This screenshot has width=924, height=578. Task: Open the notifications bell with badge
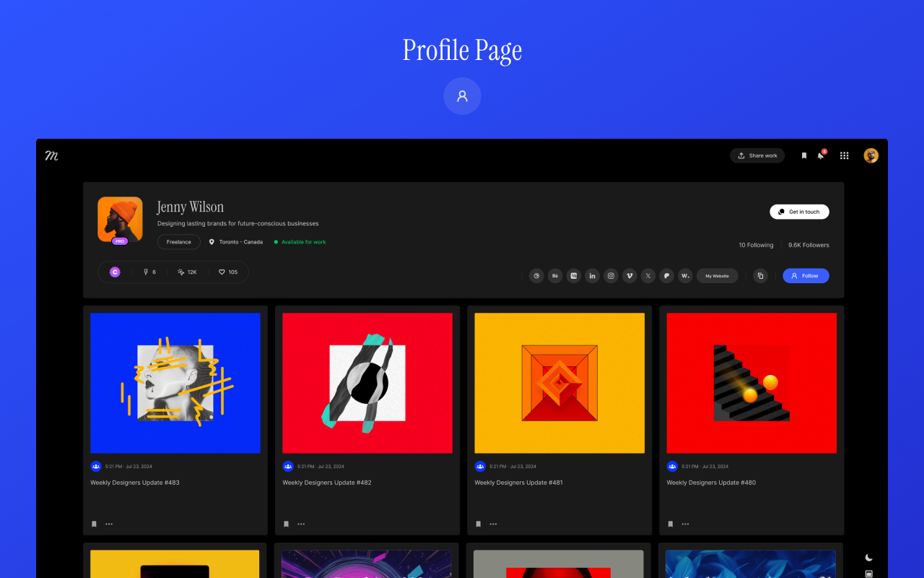(821, 155)
